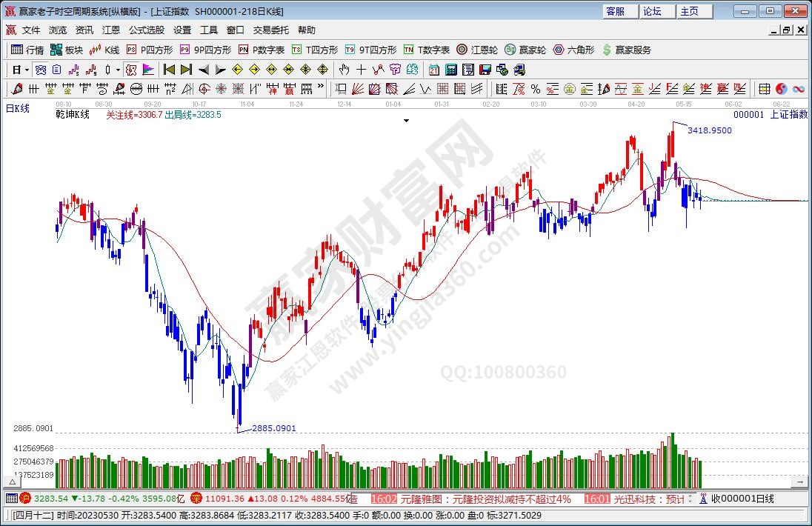Viewport: 812px width, 526px height.
Task: Open the 公式选股 menu
Action: tap(147, 30)
